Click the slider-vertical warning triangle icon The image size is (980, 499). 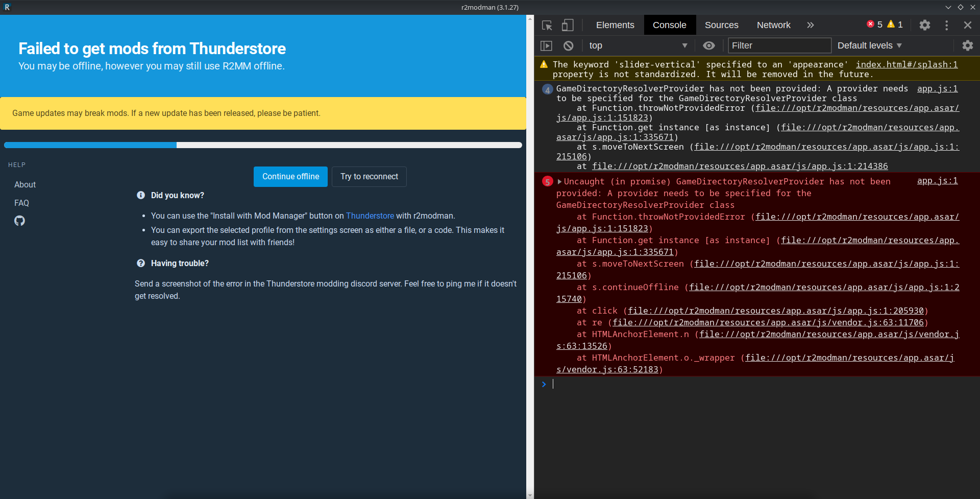[x=544, y=64]
